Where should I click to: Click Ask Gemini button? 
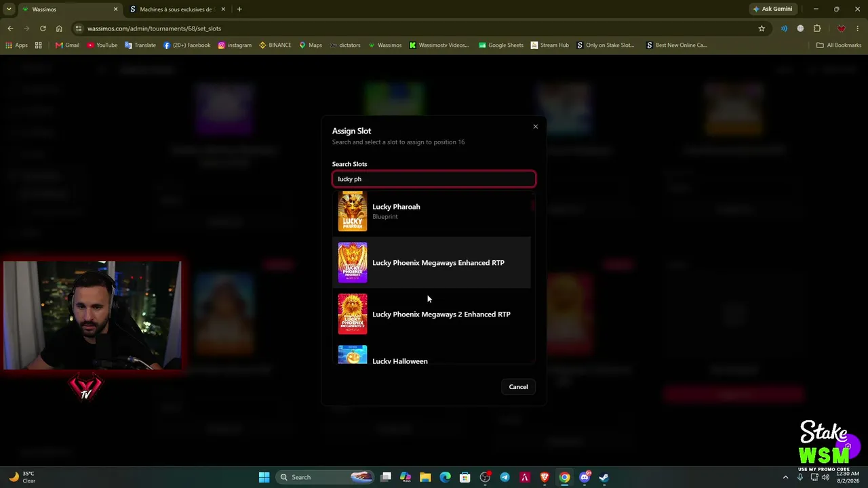[x=772, y=9]
